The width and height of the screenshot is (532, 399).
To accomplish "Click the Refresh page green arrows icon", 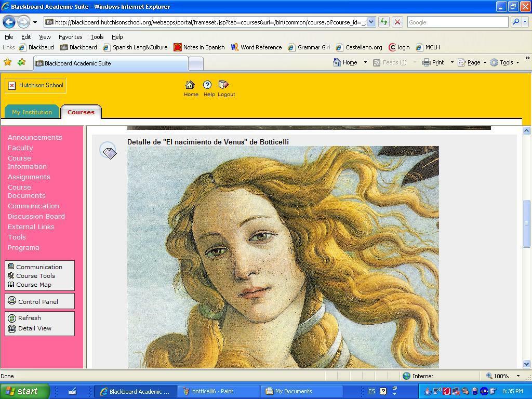I will click(x=384, y=22).
